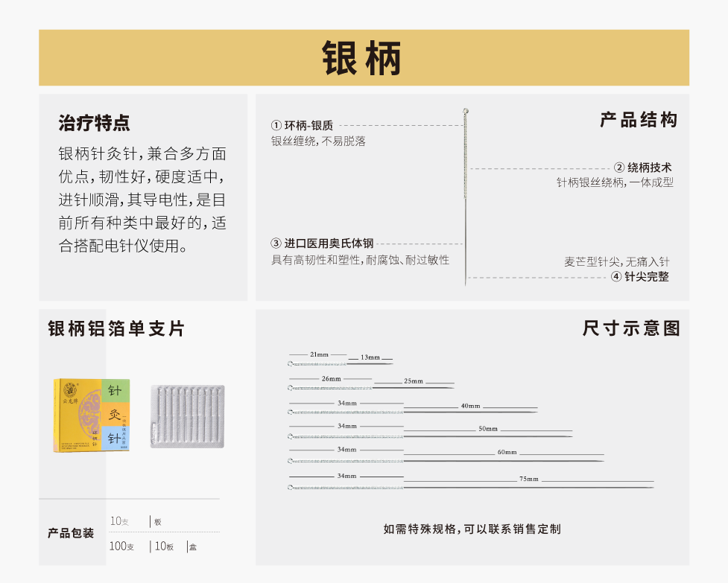728x583 pixels.
Task: Click the silver needle structure diagram
Action: [x=466, y=197]
